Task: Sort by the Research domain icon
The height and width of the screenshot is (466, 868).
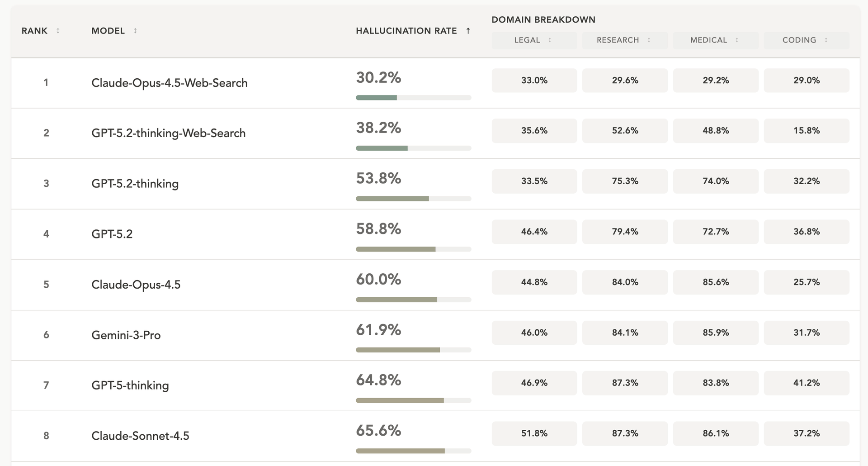Action: coord(649,40)
